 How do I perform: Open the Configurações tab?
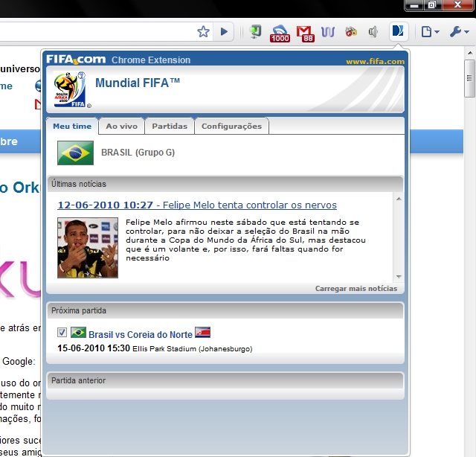[x=231, y=127]
